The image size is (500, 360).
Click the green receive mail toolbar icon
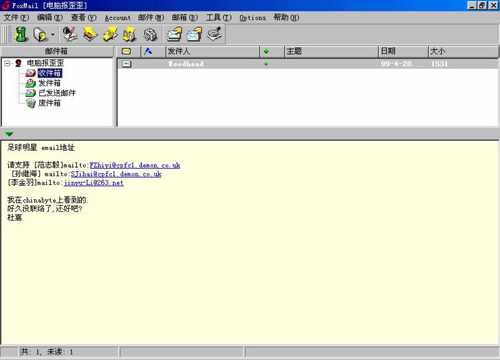[21, 34]
